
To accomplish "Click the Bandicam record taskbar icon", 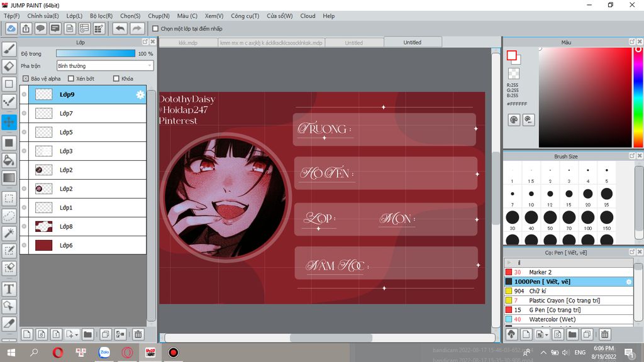I will point(174,353).
